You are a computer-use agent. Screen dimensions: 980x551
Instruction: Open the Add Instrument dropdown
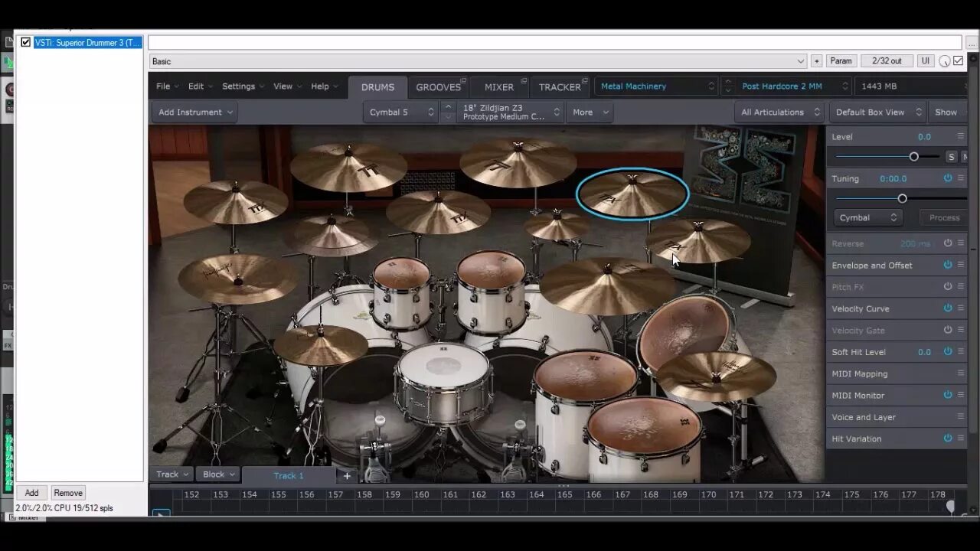coord(194,112)
